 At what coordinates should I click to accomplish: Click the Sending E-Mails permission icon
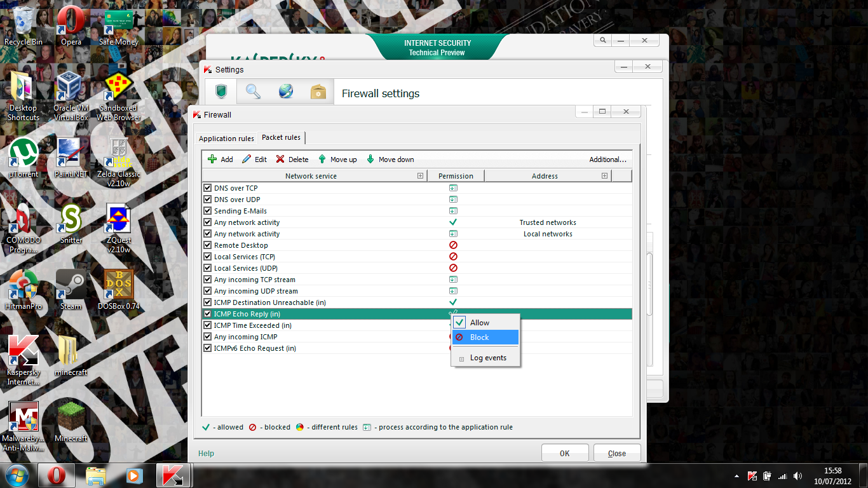(453, 211)
